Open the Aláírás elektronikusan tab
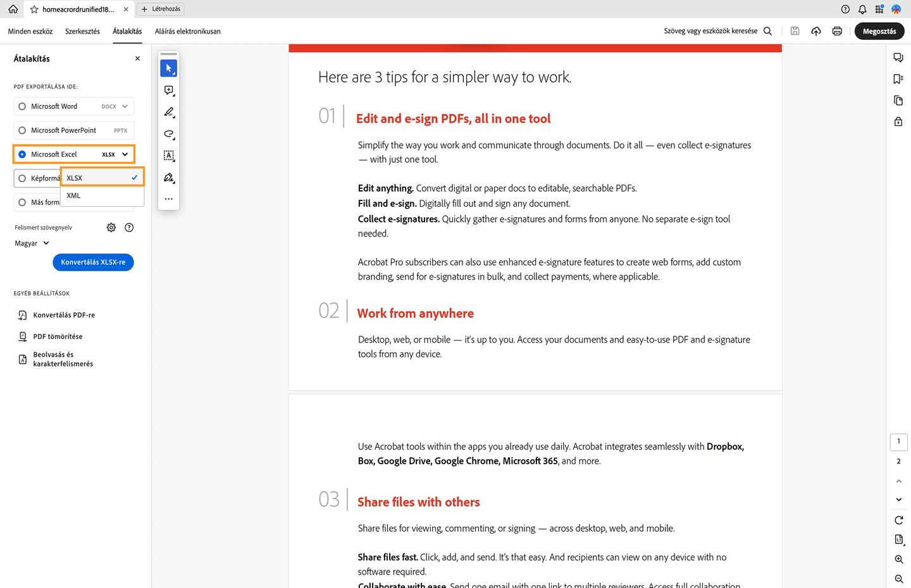911x588 pixels. [187, 31]
